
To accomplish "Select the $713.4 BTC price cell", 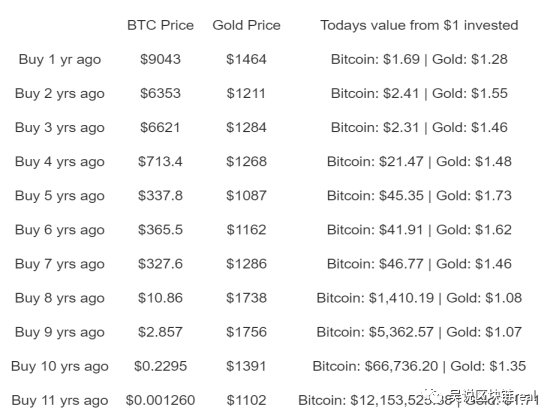I will (x=160, y=162).
